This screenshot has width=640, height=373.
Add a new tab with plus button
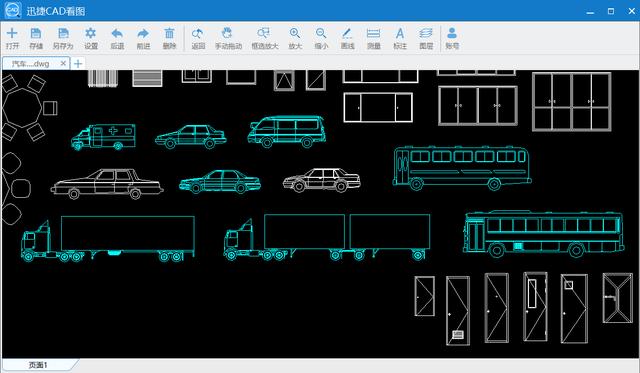78,63
